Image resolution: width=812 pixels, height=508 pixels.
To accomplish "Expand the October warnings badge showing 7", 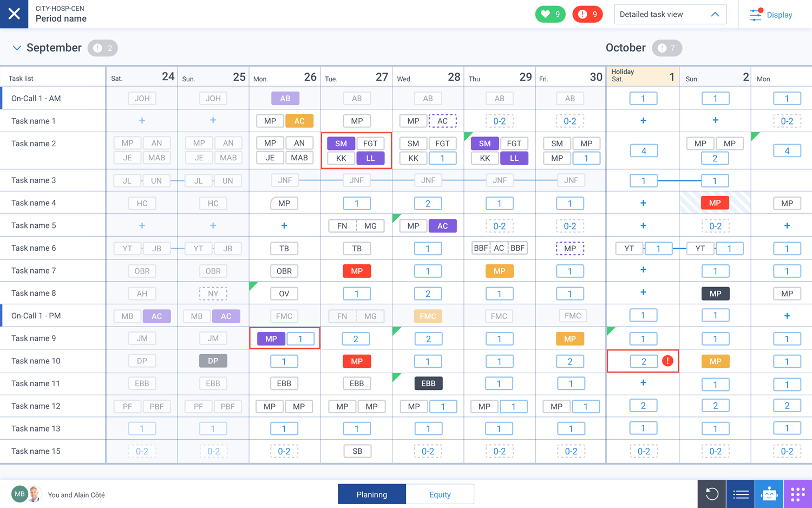I will coord(666,48).
